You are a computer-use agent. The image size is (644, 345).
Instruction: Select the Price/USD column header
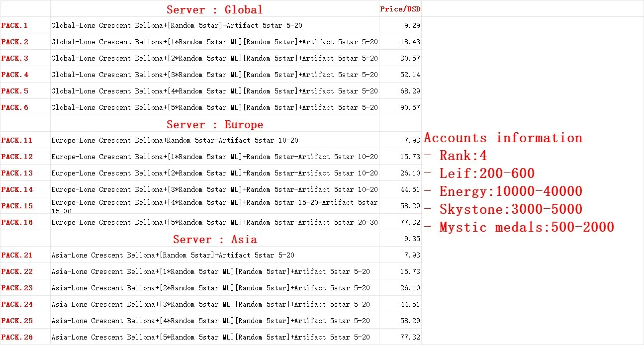pyautogui.click(x=400, y=9)
